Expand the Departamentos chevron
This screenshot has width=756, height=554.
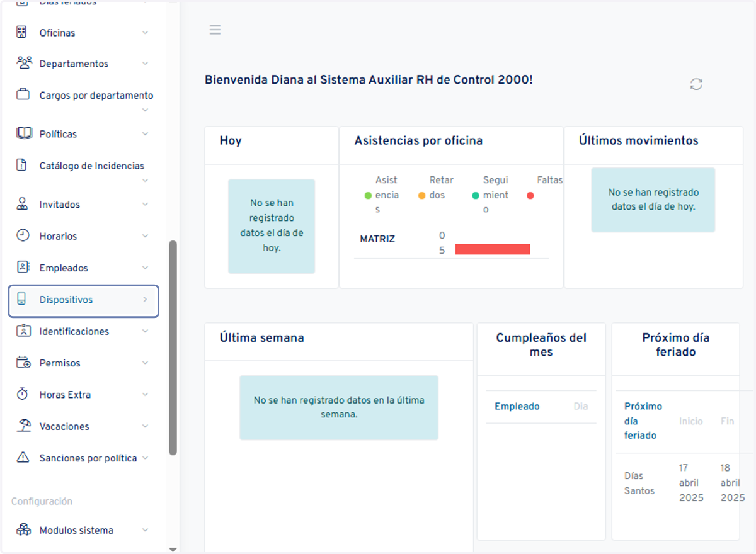[146, 64]
